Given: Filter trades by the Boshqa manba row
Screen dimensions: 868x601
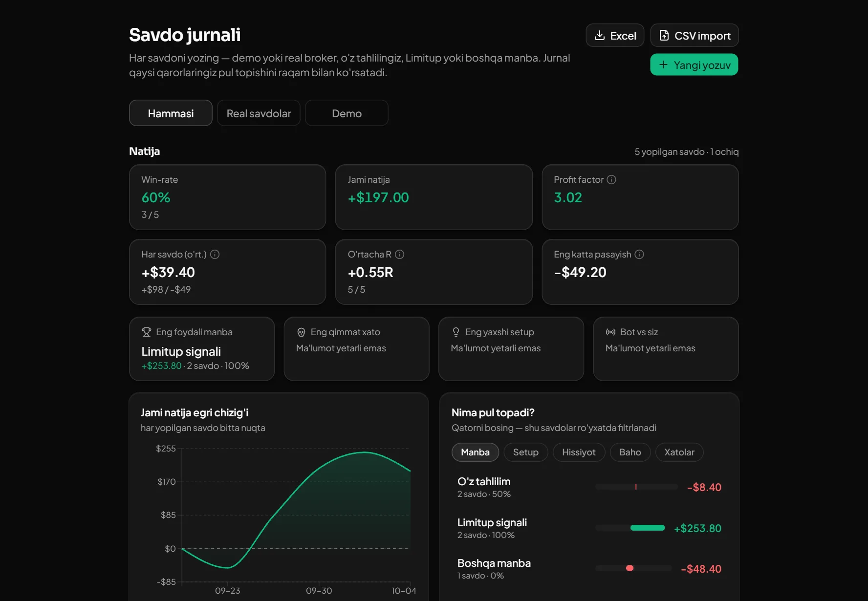Looking at the screenshot, I should pos(589,569).
